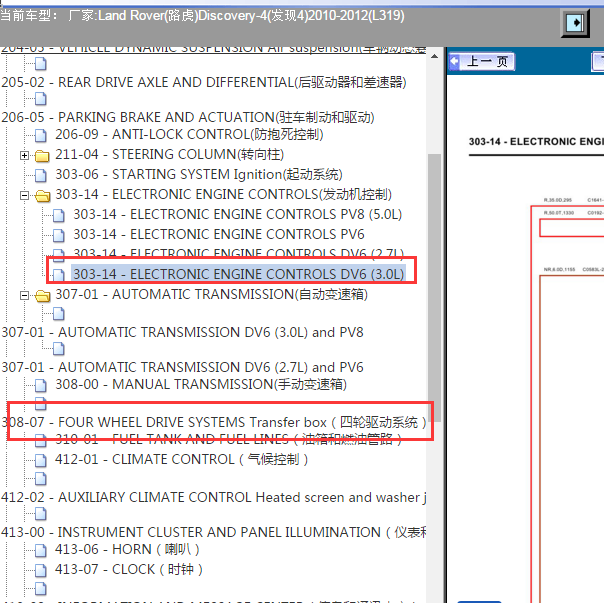The image size is (604, 603).
Task: Click the 303-14 ELECTRONIC ENGINE CONTROLS folder icon
Action: (x=42, y=196)
